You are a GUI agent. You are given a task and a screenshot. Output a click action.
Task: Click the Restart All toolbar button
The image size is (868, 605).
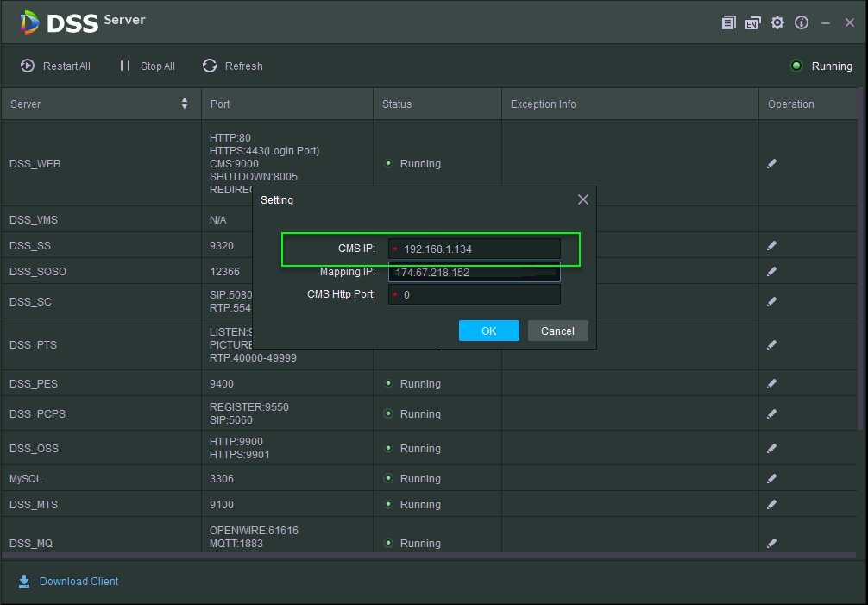pos(56,66)
